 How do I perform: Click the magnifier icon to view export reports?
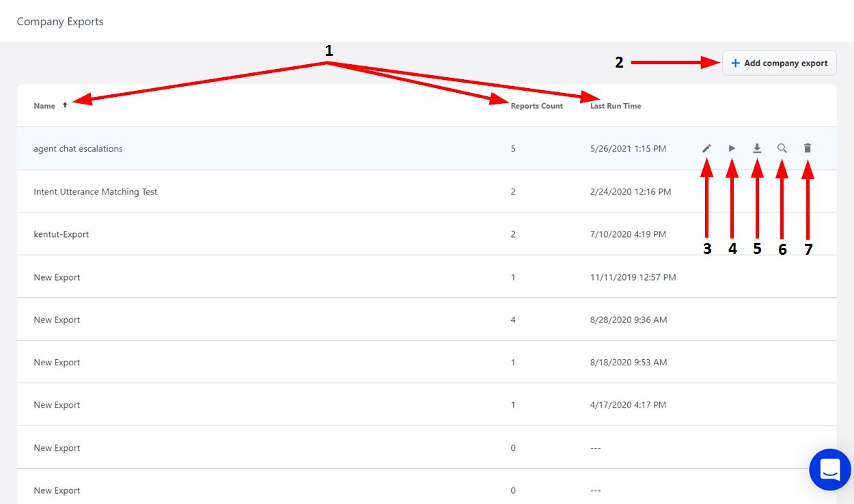(x=782, y=148)
